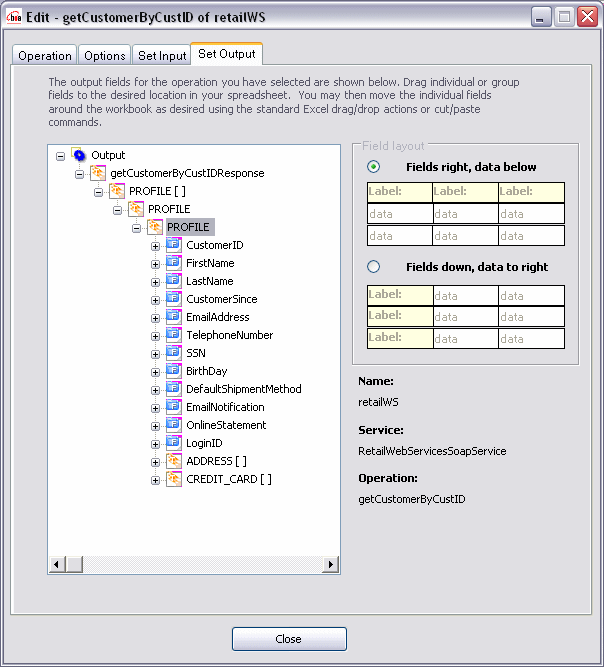The image size is (604, 667).
Task: Select the CustomerSince tree item
Action: pos(222,299)
